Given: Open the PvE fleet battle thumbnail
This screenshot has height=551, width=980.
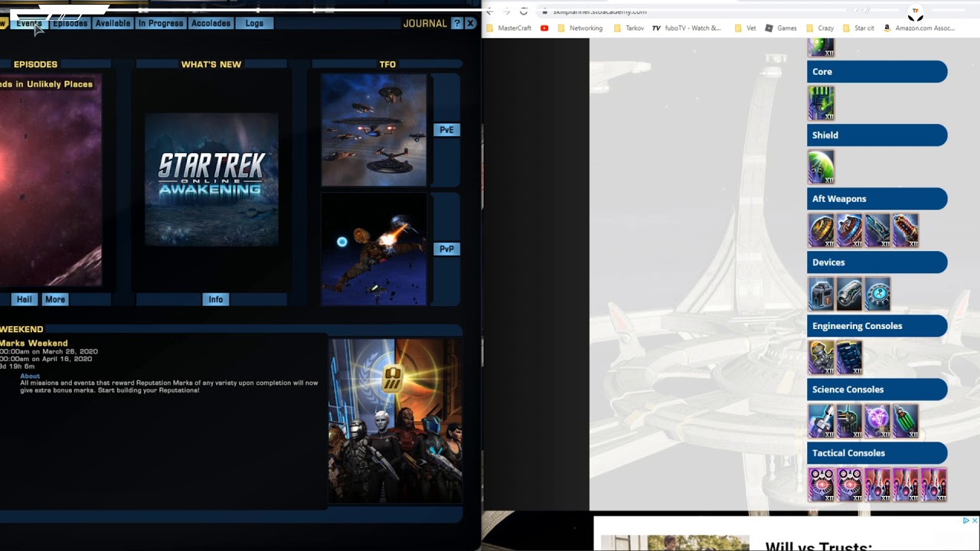Looking at the screenshot, I should point(374,130).
